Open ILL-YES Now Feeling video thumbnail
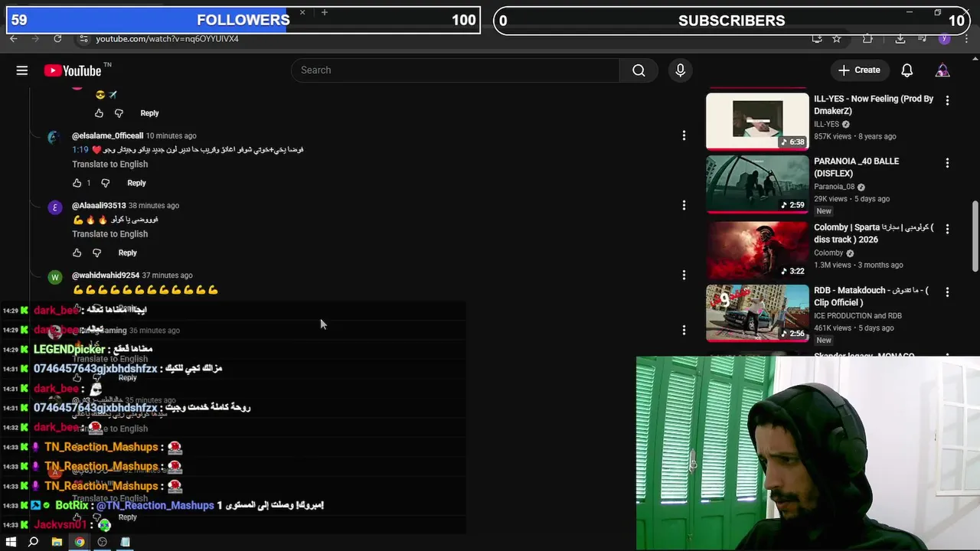The width and height of the screenshot is (980, 551). (757, 121)
